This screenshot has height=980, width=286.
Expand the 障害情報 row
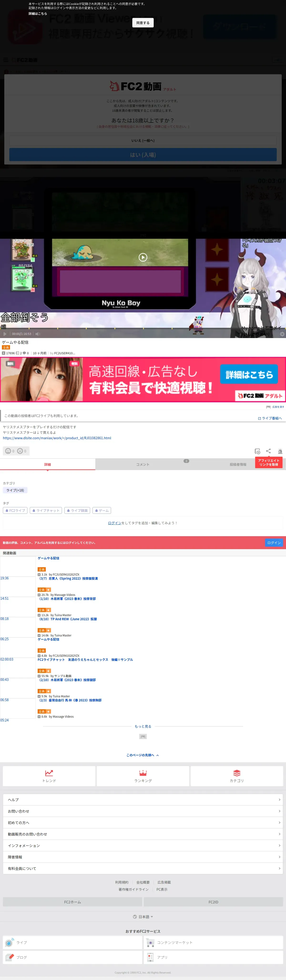pos(143,857)
